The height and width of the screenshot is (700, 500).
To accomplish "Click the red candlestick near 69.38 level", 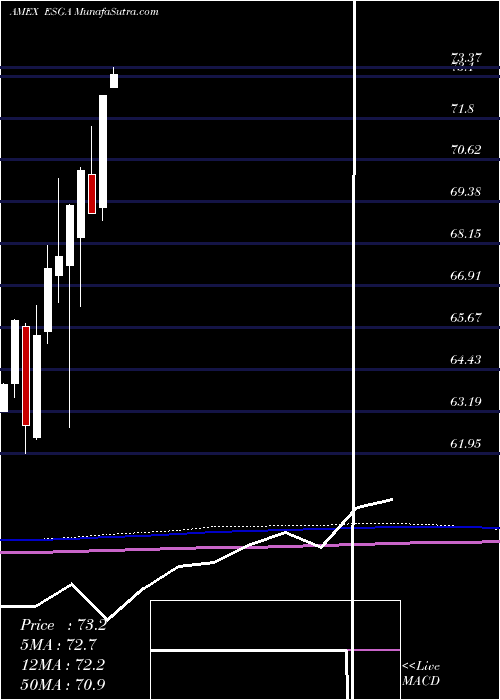I will 92,194.
